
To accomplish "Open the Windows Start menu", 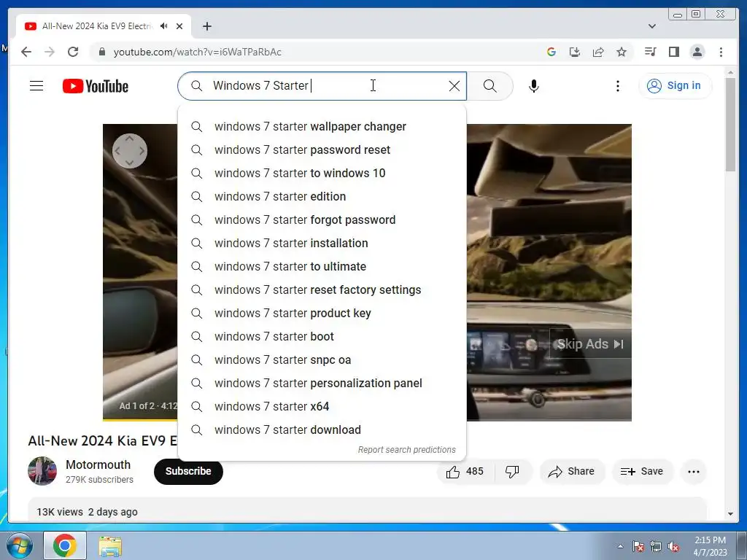I will pos(20,545).
